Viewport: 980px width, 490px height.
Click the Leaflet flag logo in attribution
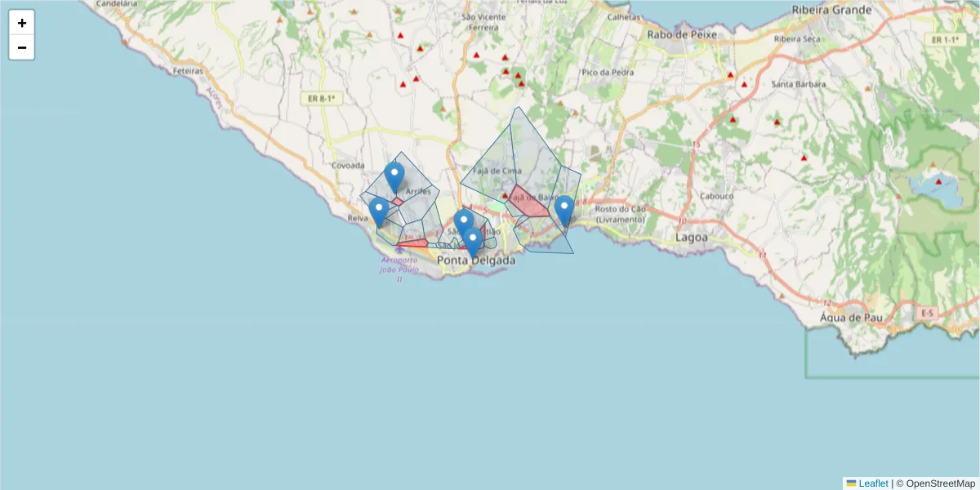point(852,483)
